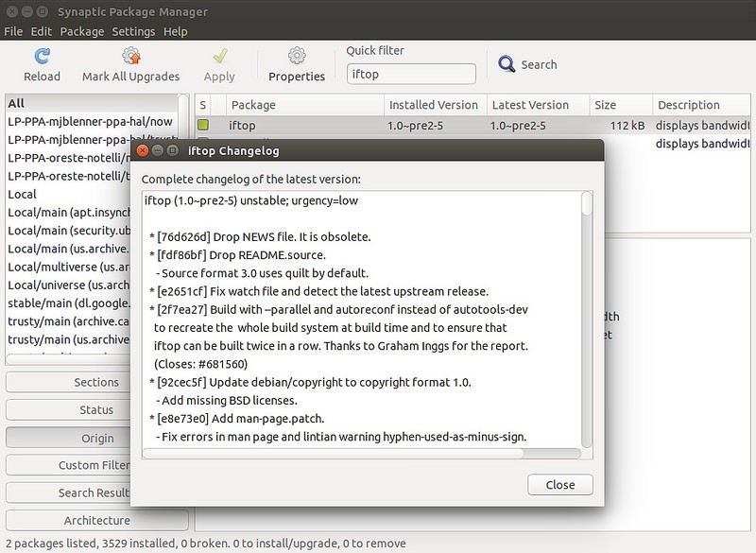
Task: Click the Quick filter text field
Action: [x=411, y=75]
